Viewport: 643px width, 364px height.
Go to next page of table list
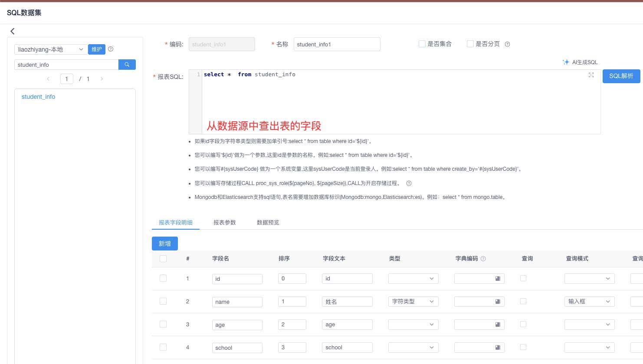[102, 79]
